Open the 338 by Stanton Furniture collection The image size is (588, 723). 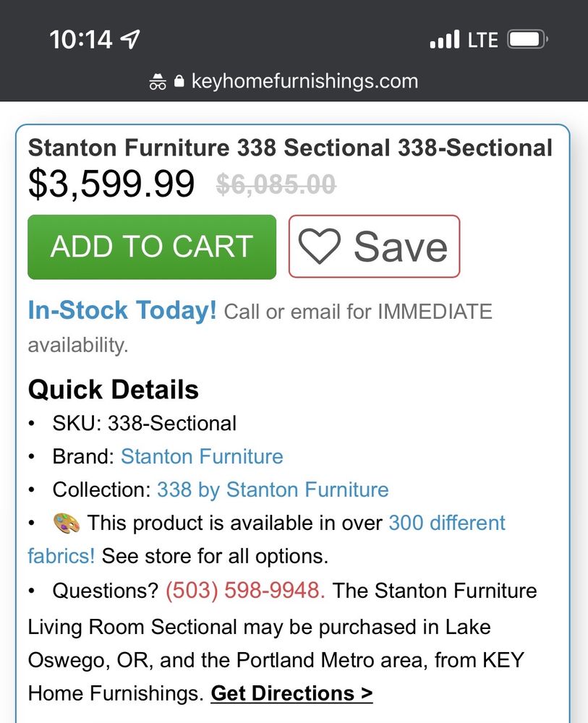tap(273, 489)
